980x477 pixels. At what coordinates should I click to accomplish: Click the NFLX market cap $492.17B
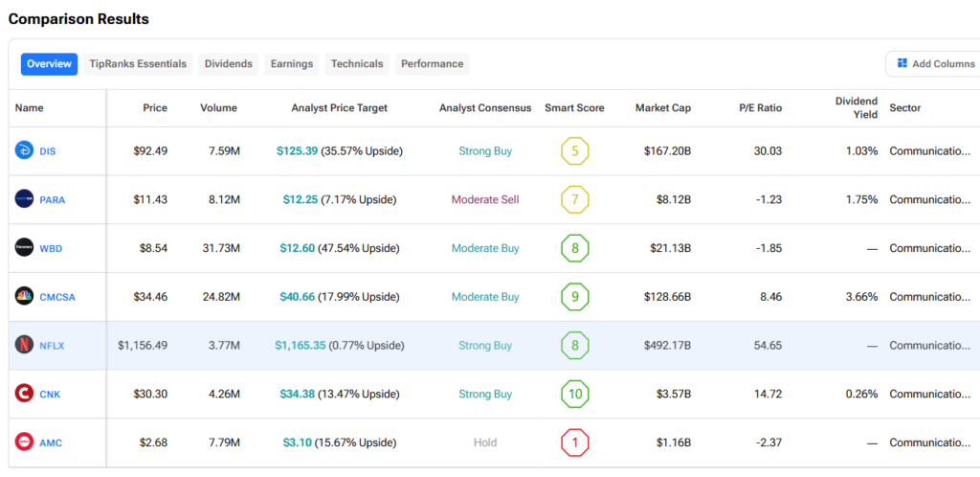click(x=666, y=345)
